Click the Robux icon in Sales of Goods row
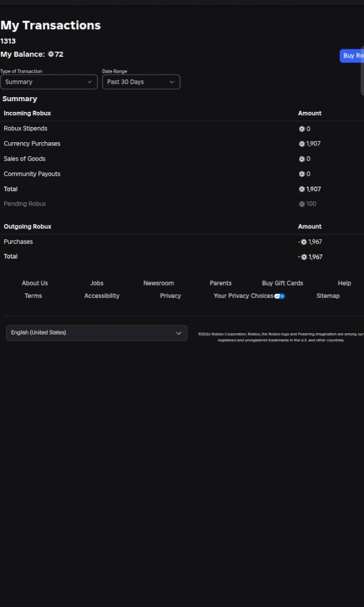364x607 pixels. click(x=302, y=159)
